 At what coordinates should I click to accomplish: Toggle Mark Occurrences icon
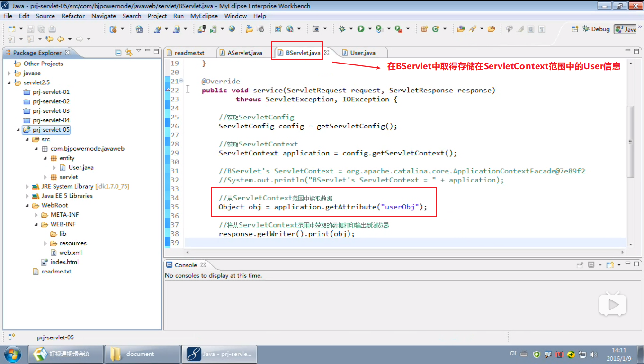tap(520, 29)
